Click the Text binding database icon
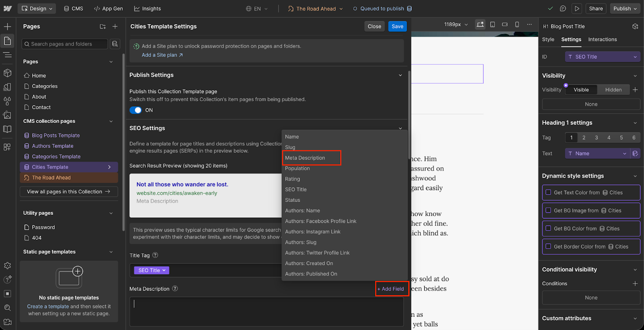 pos(635,154)
